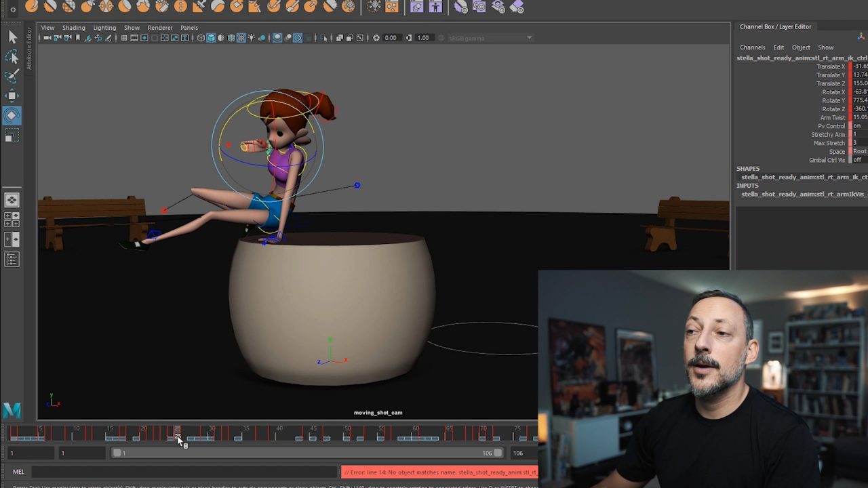Screen dimensions: 868x488
Task: Toggle wireframe display mode in the viewport toolbar
Action: tap(201, 38)
